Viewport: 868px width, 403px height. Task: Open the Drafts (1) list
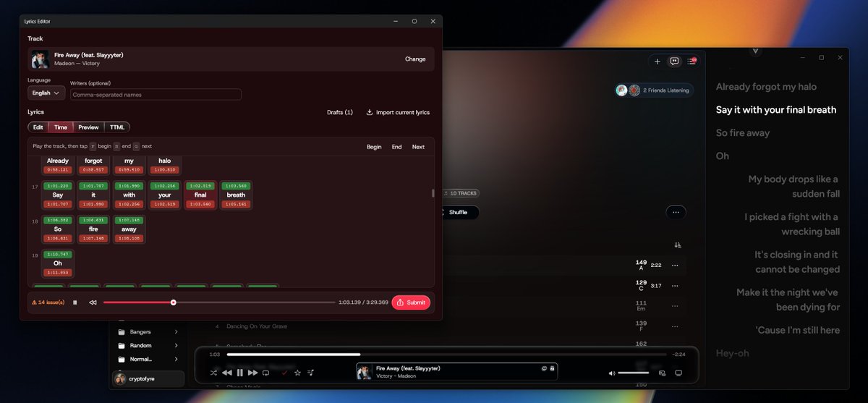(x=340, y=112)
